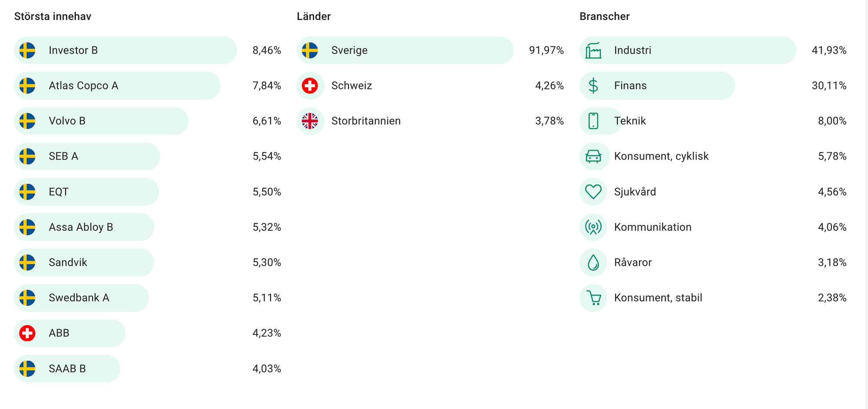Image resolution: width=868 pixels, height=409 pixels.
Task: Click the Finans dollar sign icon
Action: click(x=593, y=86)
